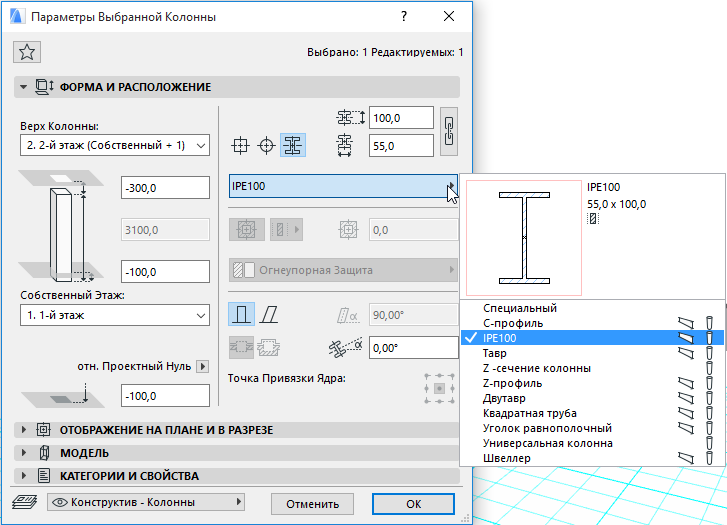Click the beam icon on Двутавр row
Screen dimensions: 727x525
pos(686,398)
